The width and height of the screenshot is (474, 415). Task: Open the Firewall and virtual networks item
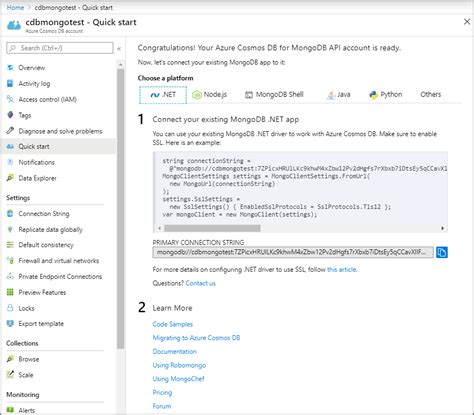[x=59, y=260]
